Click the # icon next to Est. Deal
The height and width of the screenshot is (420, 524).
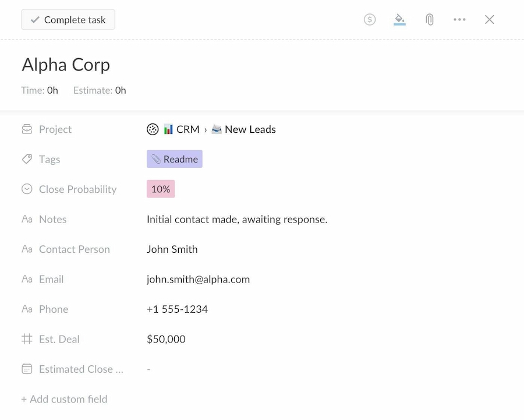tap(27, 339)
